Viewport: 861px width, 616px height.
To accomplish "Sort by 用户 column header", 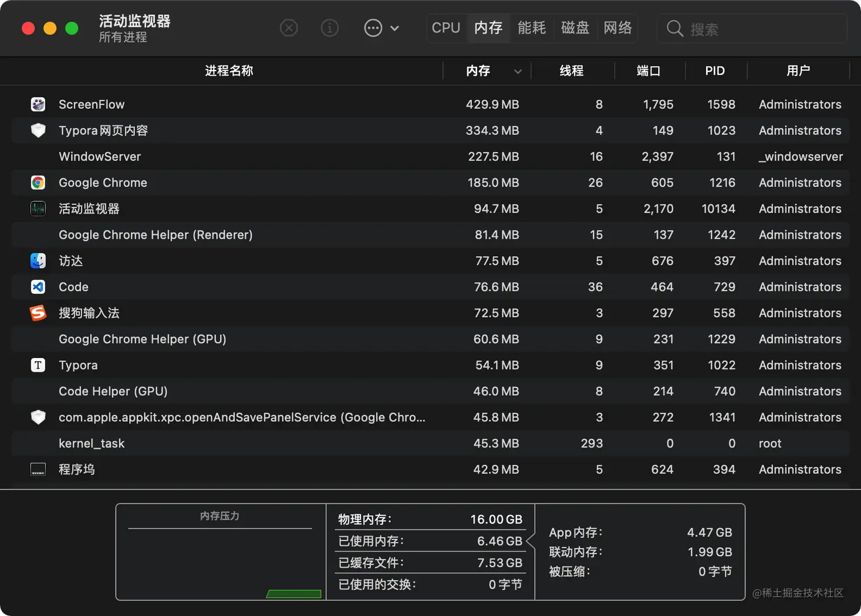I will coord(798,71).
